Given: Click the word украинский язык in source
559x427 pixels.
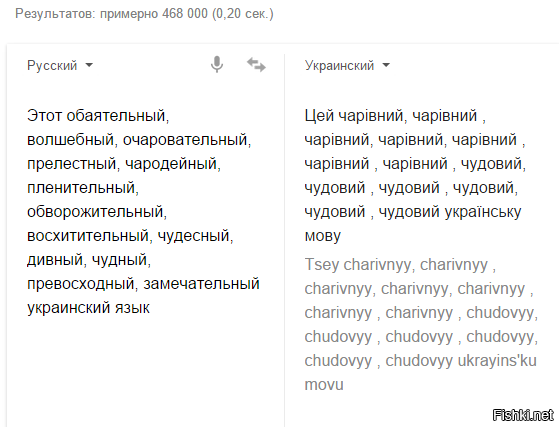Looking at the screenshot, I should 88,308.
